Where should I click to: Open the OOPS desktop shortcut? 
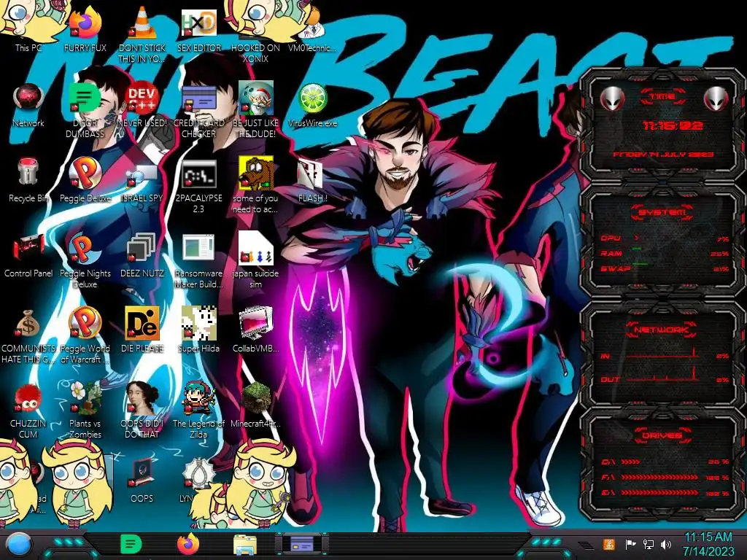click(142, 480)
